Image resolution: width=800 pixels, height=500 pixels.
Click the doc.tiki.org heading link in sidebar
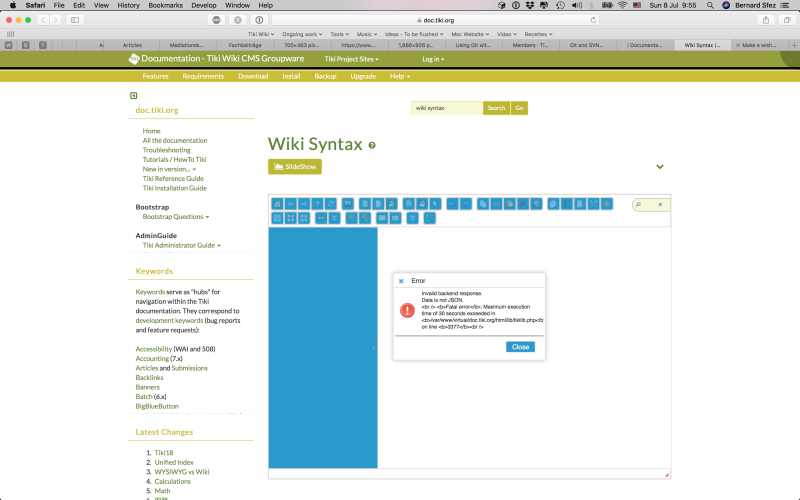coord(157,110)
